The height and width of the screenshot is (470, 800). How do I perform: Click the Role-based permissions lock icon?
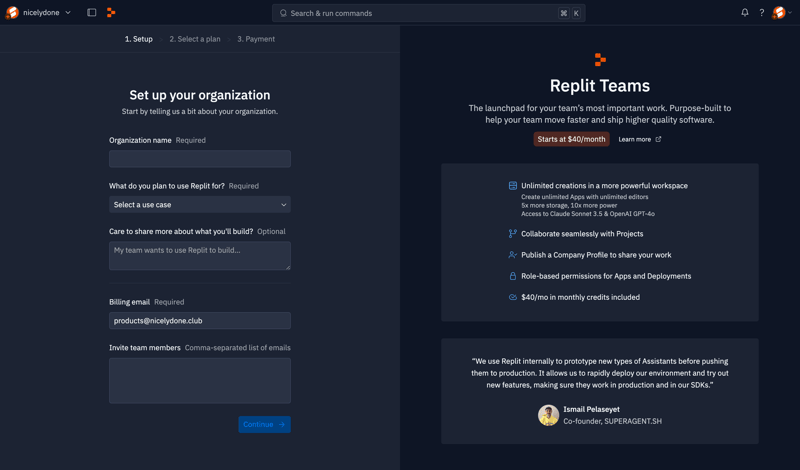(513, 276)
